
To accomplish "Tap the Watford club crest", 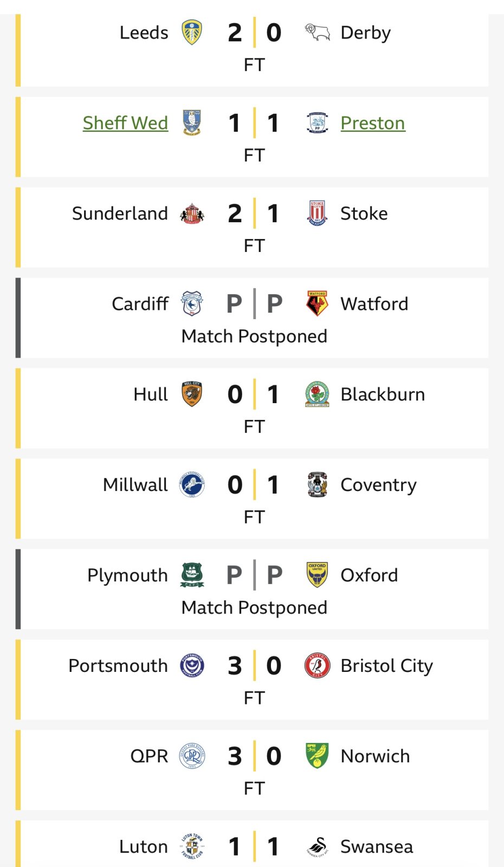I will 317,304.
